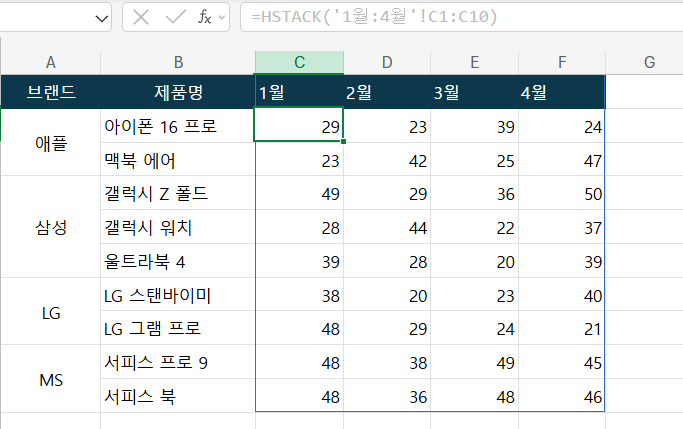Click the LG 그램 프로 product cell
This screenshot has height=429, width=683.
[x=178, y=328]
